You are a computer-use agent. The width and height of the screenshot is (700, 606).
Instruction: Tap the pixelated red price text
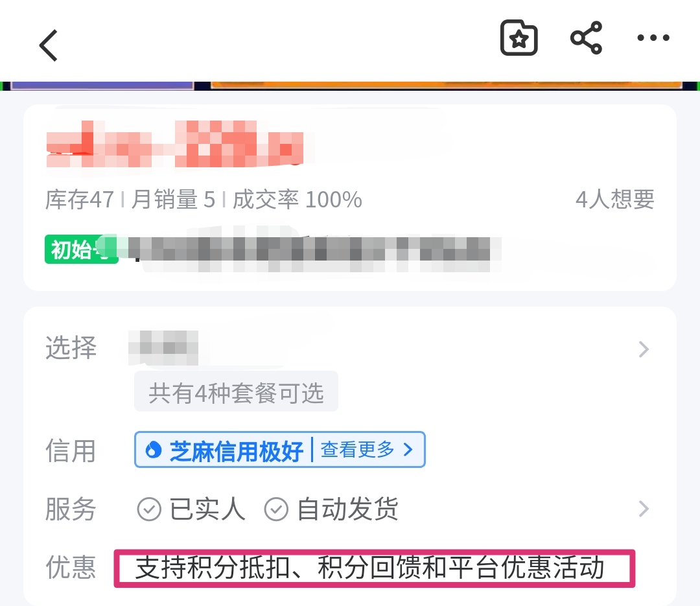click(x=175, y=144)
